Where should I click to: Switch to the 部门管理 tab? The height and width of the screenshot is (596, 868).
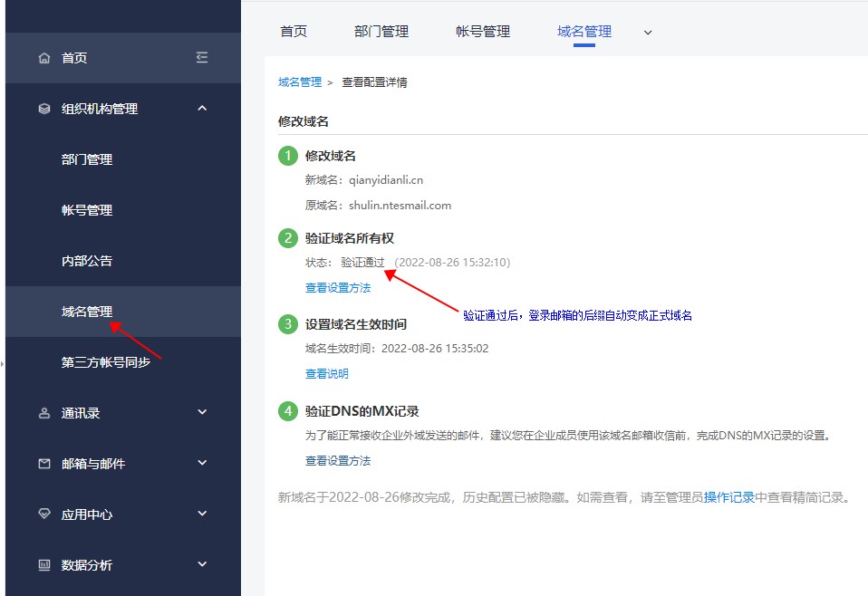point(381,32)
